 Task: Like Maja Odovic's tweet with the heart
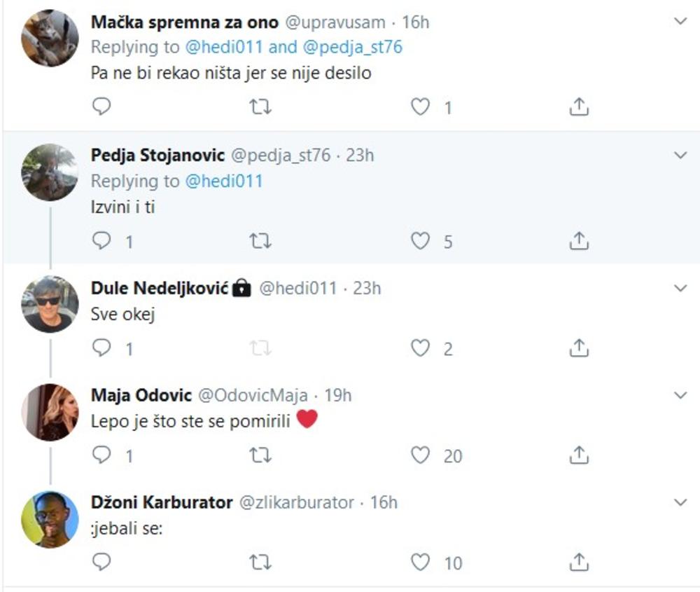[x=420, y=456]
